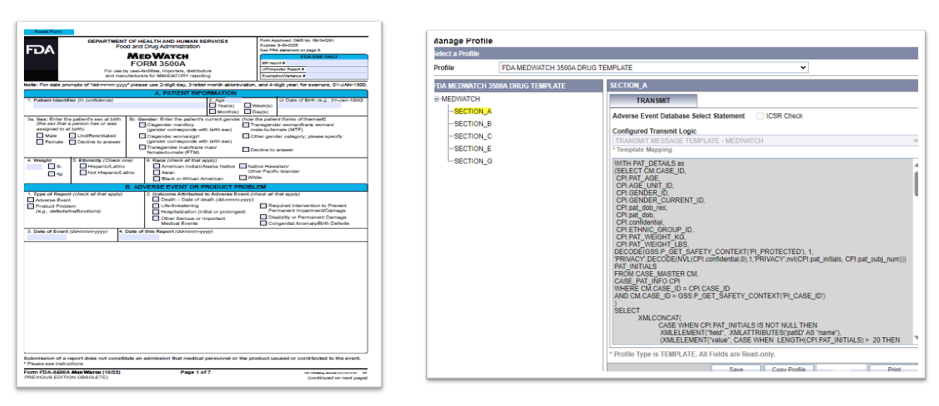Switch to the TRANSMIT tab
The height and width of the screenshot is (406, 939).
tap(653, 101)
